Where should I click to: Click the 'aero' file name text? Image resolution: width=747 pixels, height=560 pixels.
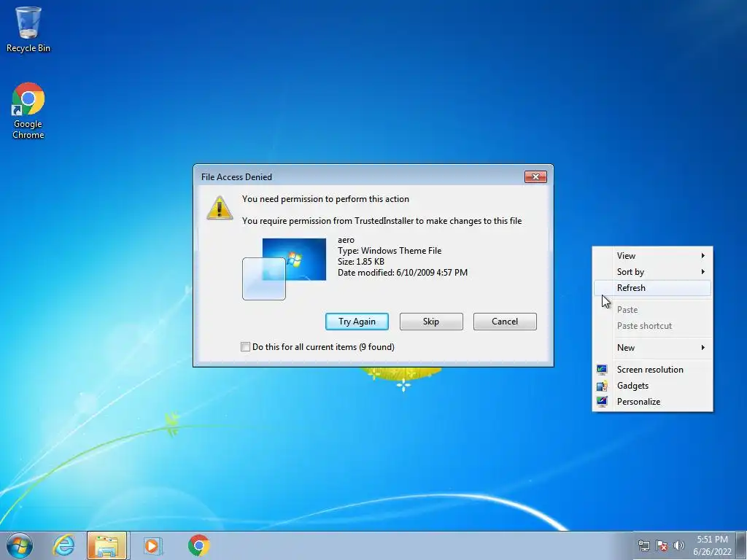coord(346,240)
